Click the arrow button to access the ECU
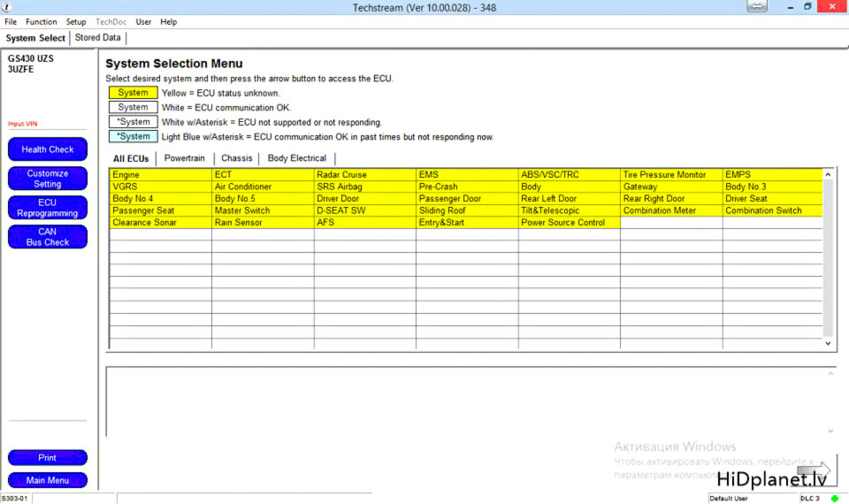This screenshot has height=504, width=849. tap(815, 470)
